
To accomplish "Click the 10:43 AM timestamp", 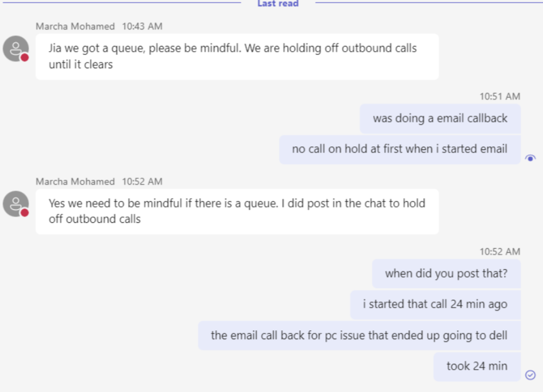I will click(x=142, y=26).
